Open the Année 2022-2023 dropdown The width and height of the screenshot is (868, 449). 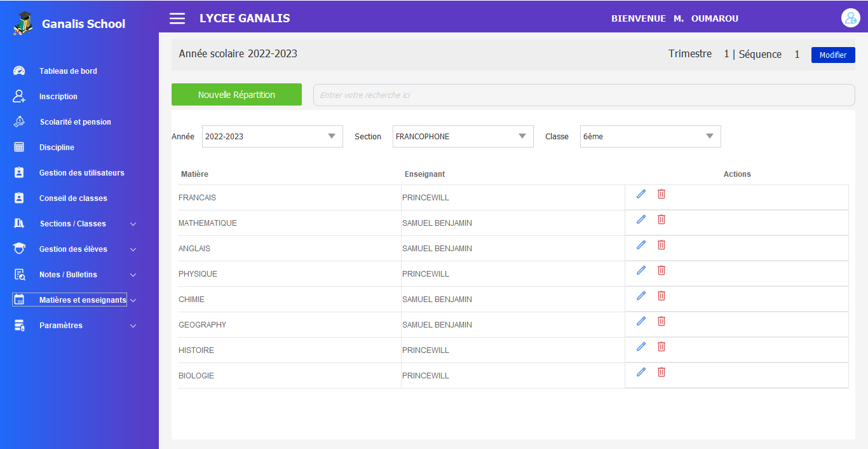pos(273,136)
